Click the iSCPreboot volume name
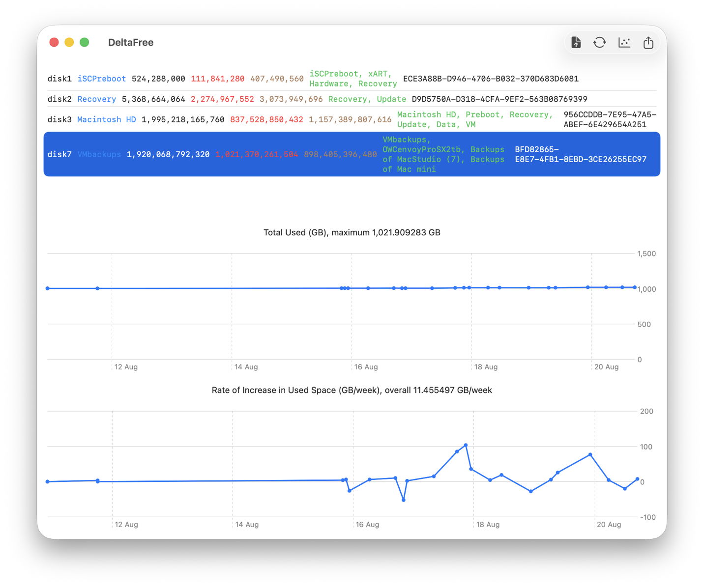The width and height of the screenshot is (704, 588). pyautogui.click(x=102, y=79)
